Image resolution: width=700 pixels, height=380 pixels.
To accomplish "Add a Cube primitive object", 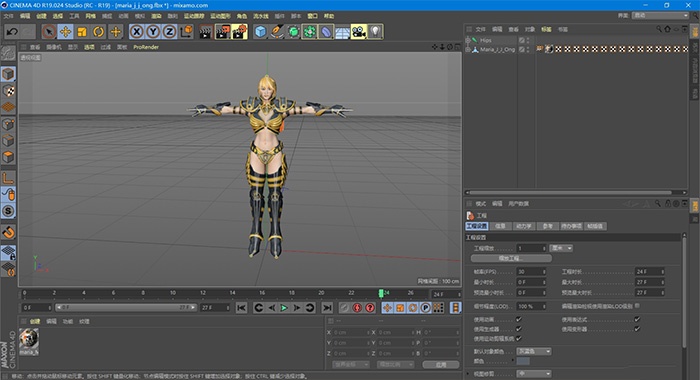I will point(261,32).
